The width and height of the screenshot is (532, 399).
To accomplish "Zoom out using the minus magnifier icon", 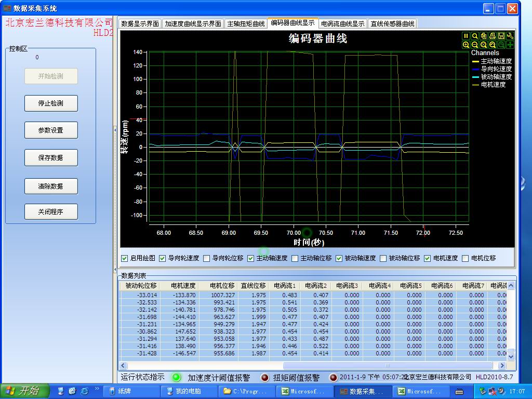I will click(475, 45).
